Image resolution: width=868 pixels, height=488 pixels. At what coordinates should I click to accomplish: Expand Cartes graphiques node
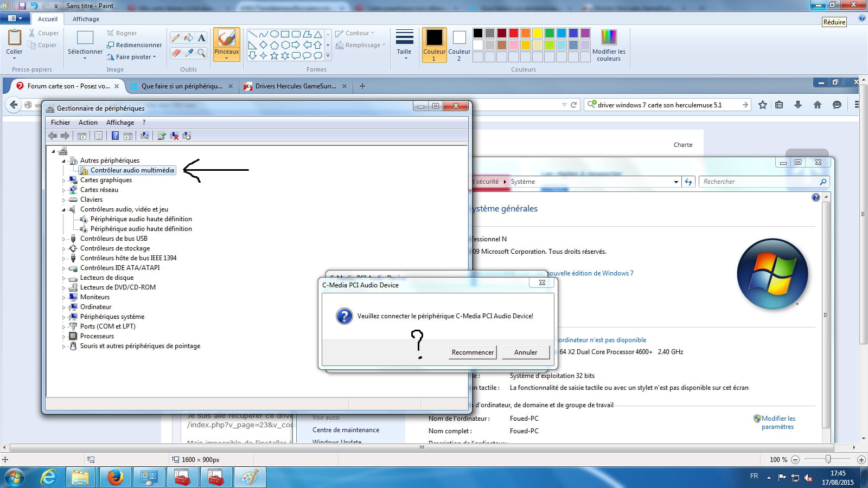(x=63, y=181)
